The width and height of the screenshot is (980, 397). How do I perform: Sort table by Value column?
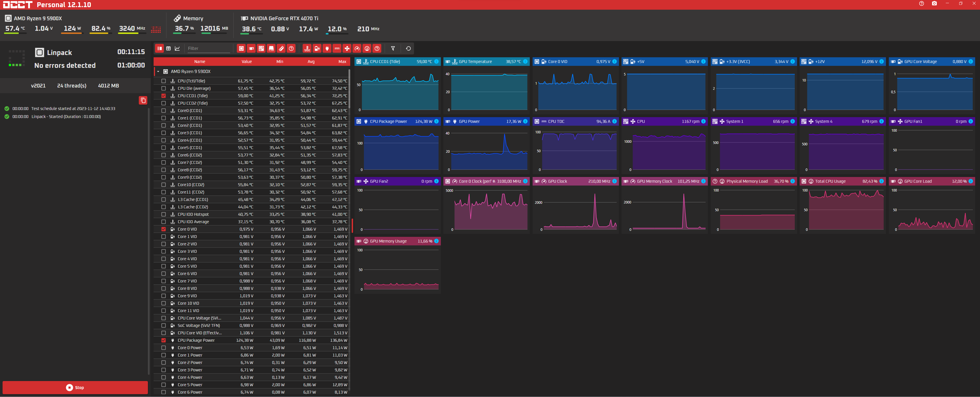pos(246,62)
